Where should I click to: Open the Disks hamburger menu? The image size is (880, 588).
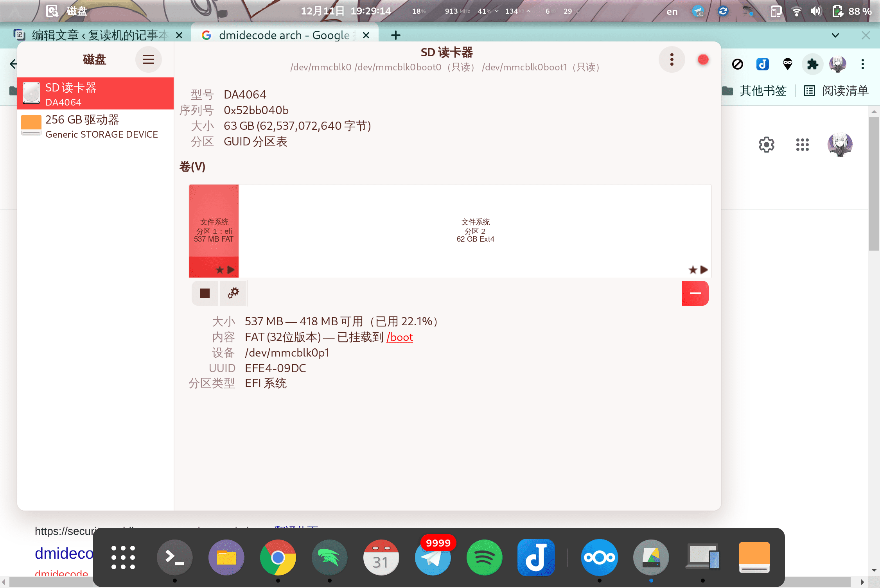point(148,60)
